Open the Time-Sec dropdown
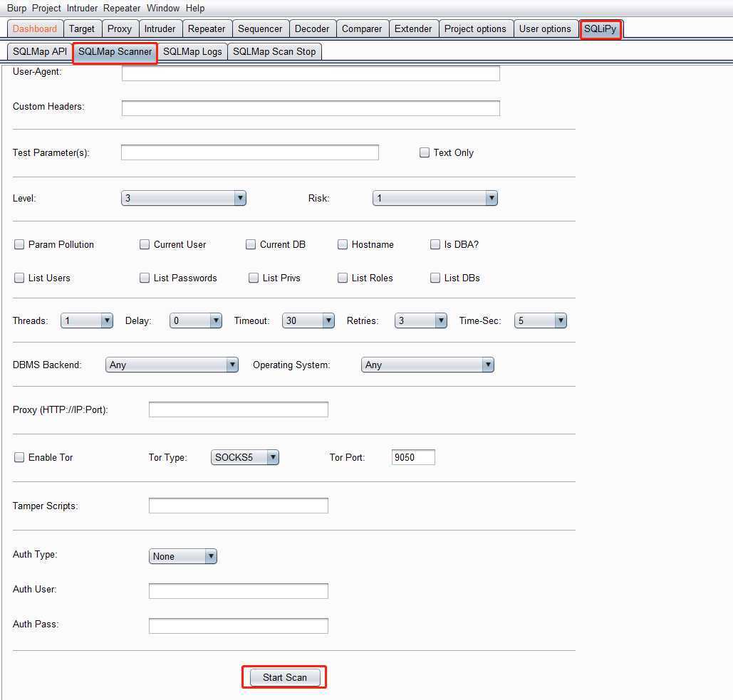The width and height of the screenshot is (733, 700). click(541, 320)
